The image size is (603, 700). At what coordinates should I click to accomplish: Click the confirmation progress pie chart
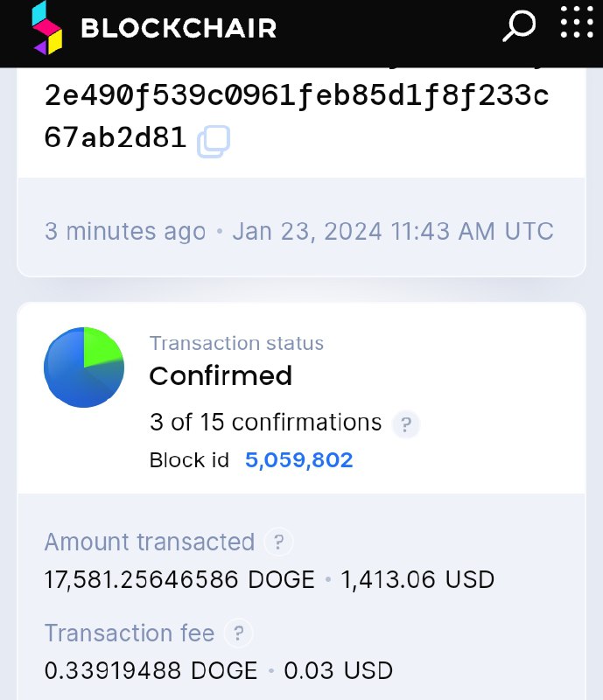click(x=84, y=367)
